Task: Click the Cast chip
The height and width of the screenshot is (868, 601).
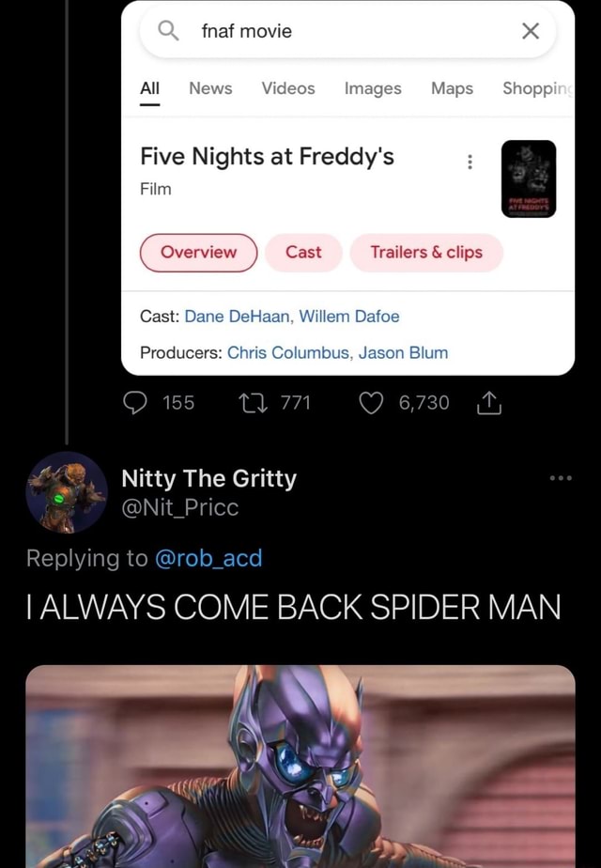Action: 302,253
